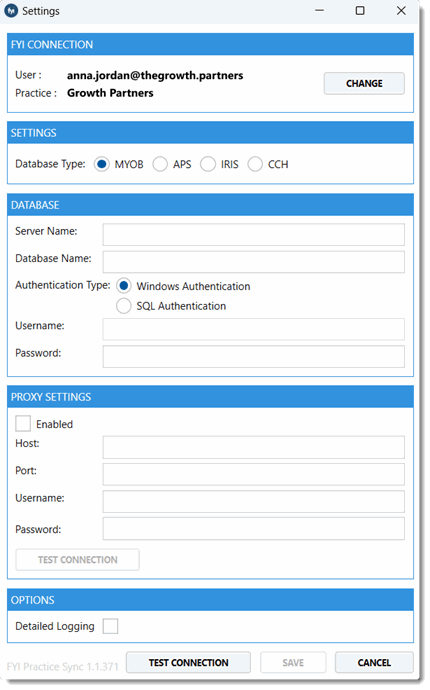The width and height of the screenshot is (430, 690).
Task: Click the database Username field
Action: pos(254,329)
